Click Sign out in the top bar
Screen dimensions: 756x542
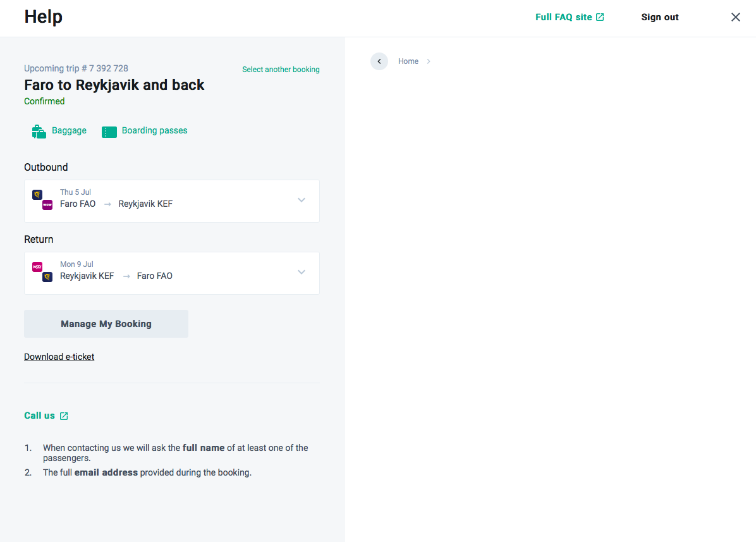659,17
